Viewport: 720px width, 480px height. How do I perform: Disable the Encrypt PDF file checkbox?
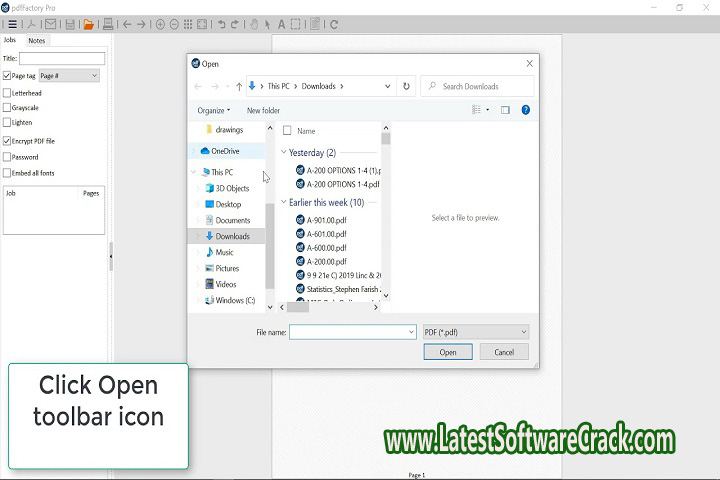coord(7,141)
